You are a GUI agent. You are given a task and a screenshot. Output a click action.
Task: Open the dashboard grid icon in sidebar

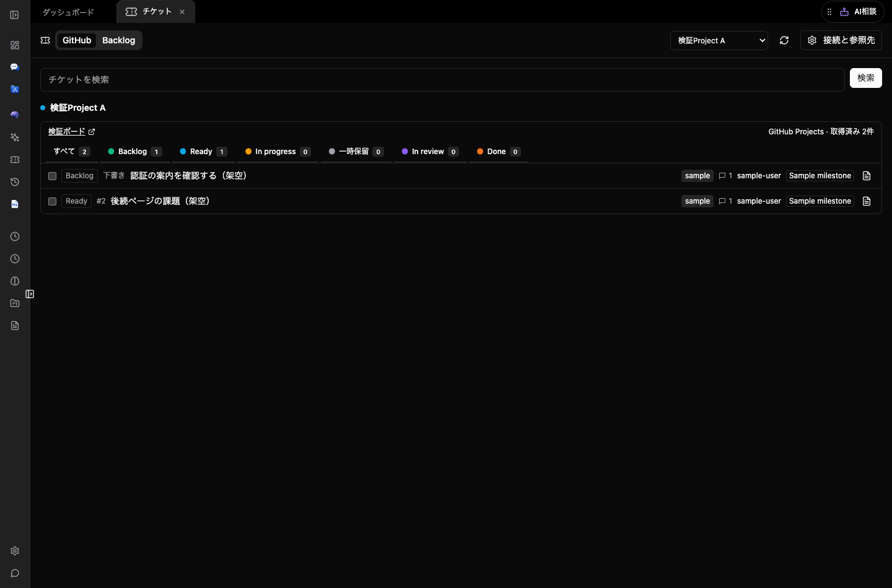(x=15, y=45)
